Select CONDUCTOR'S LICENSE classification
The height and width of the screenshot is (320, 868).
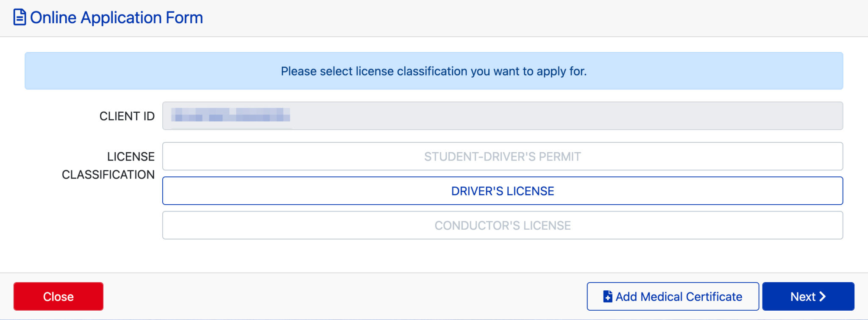click(x=502, y=225)
